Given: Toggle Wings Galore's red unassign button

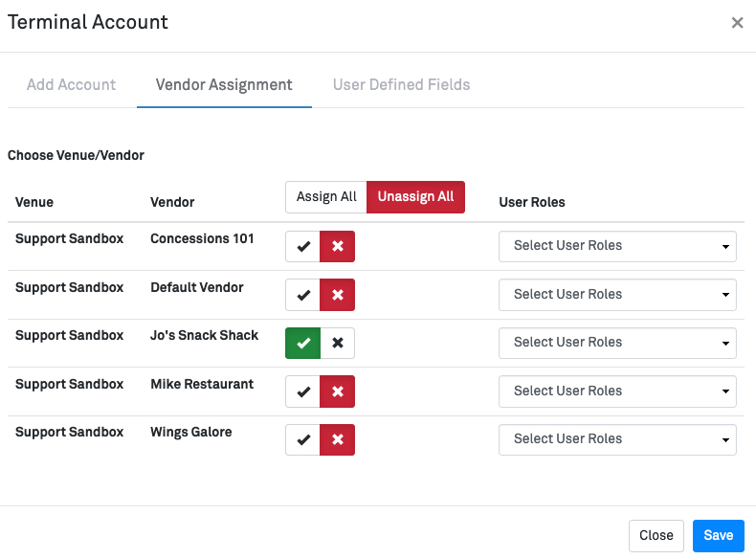Looking at the screenshot, I should coord(337,439).
